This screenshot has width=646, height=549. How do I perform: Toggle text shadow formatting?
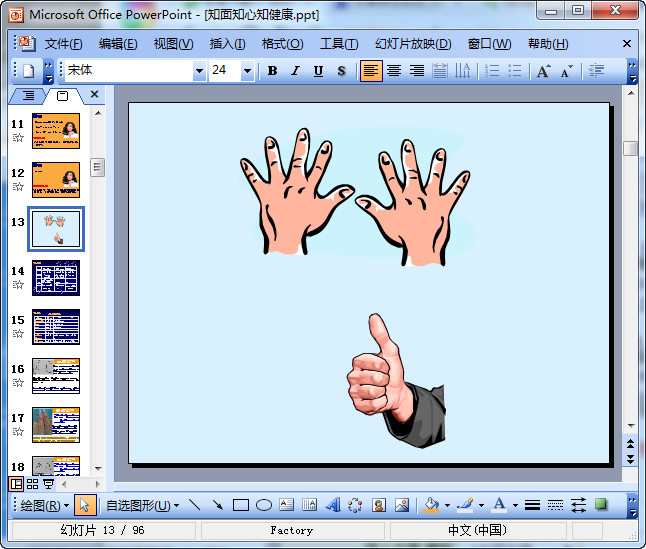click(341, 71)
